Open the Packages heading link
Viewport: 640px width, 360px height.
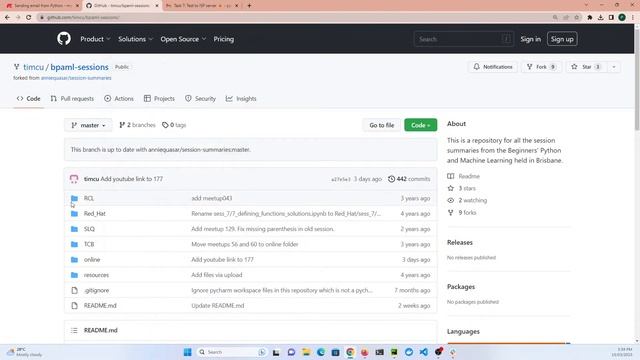click(461, 287)
